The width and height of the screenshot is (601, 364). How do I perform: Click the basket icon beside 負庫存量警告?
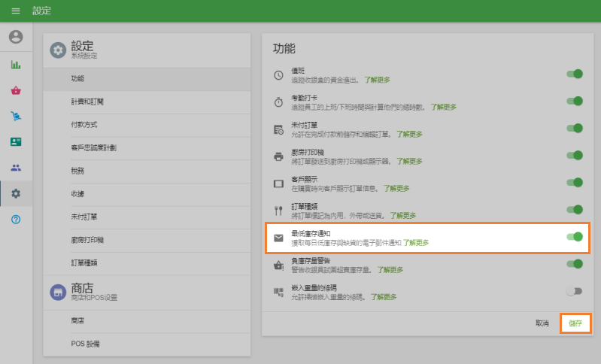pos(278,265)
